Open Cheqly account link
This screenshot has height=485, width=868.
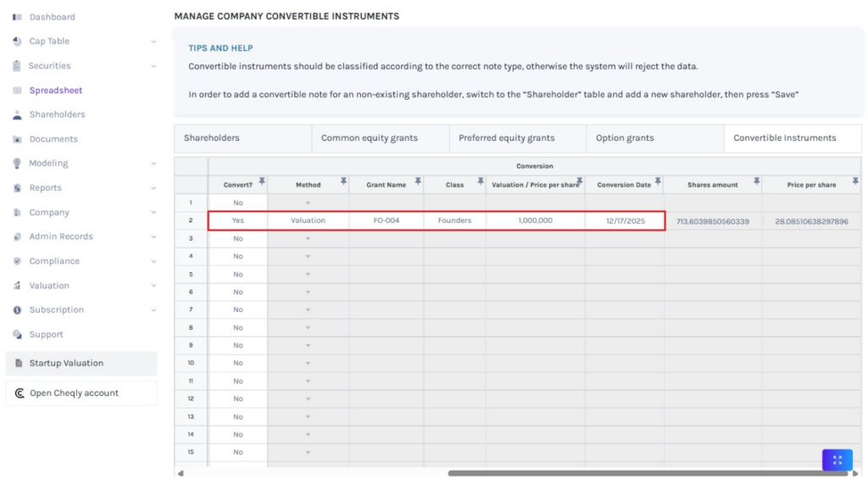point(81,393)
